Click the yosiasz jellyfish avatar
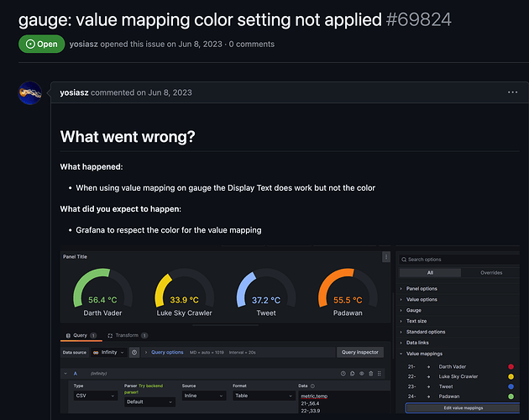 (30, 93)
